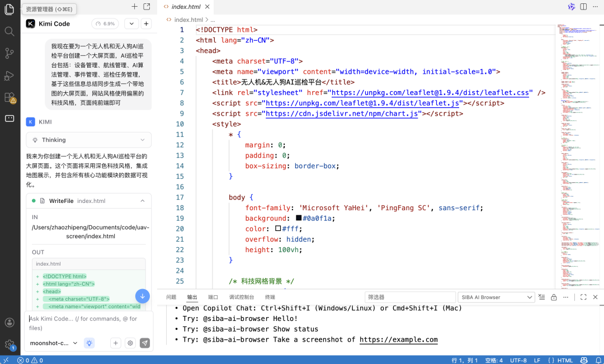Open notifications via the status bar bell
The width and height of the screenshot is (604, 364).
(598, 360)
